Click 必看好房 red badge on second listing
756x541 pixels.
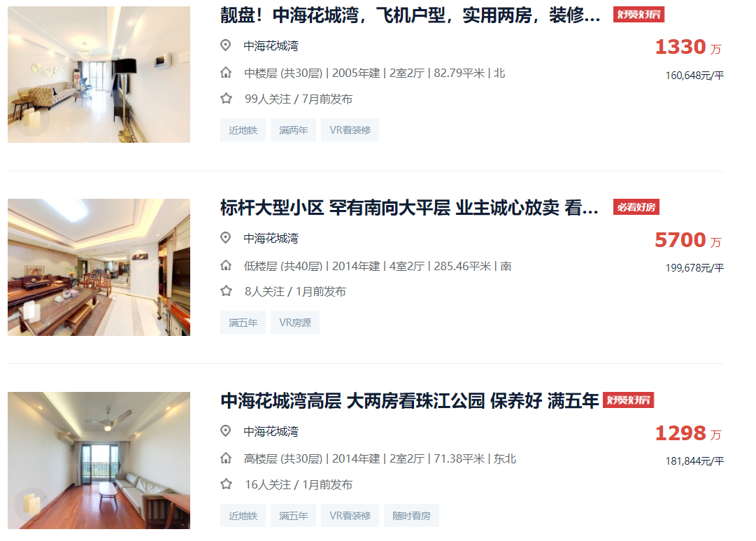(x=636, y=207)
